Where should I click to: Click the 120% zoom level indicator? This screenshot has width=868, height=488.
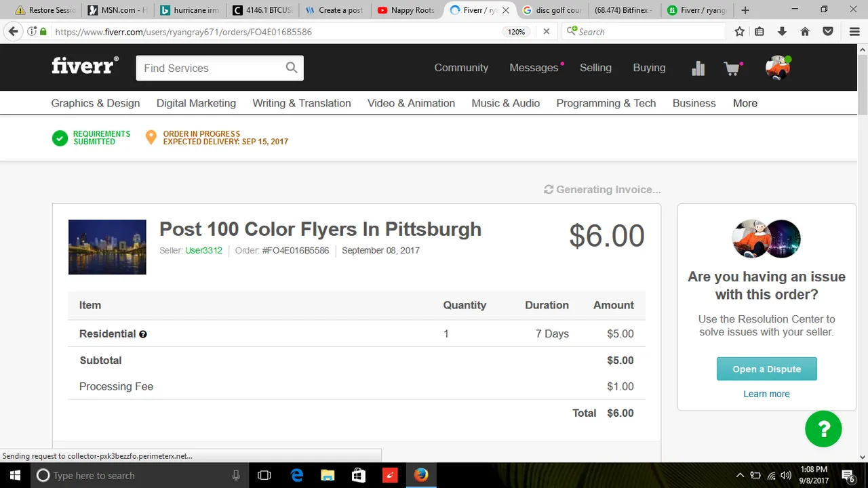[x=517, y=32]
